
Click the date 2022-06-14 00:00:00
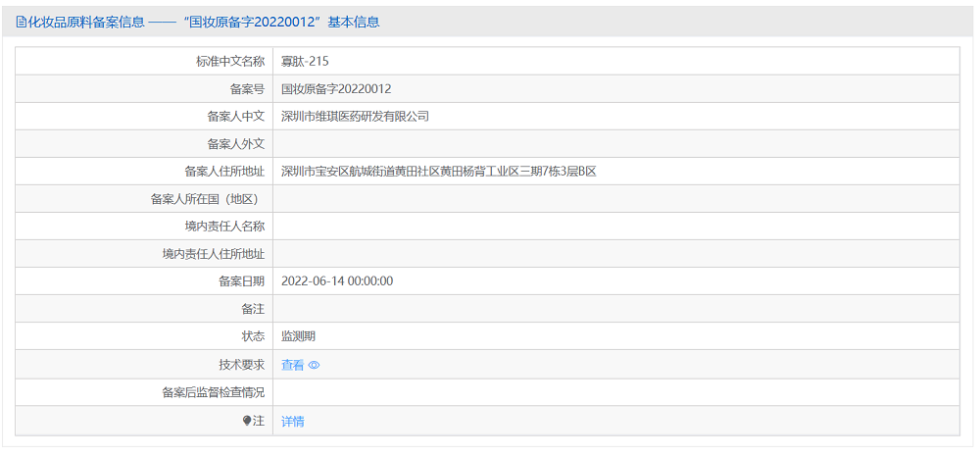336,280
